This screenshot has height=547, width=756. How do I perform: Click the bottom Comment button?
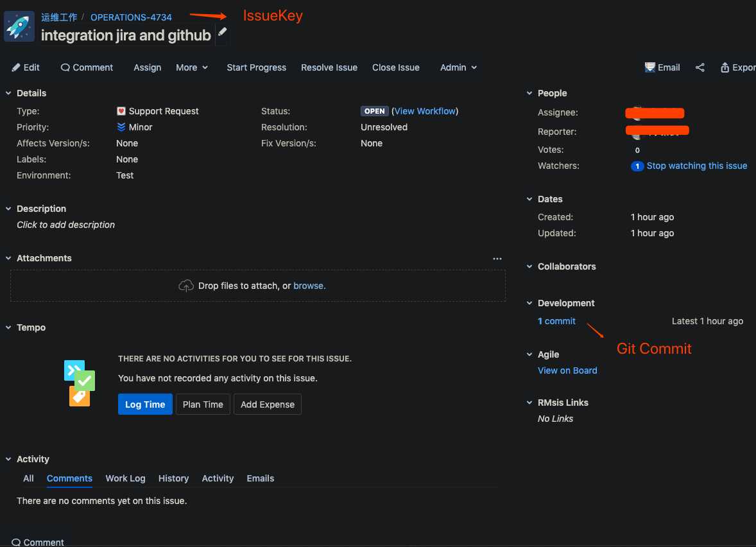(38, 542)
